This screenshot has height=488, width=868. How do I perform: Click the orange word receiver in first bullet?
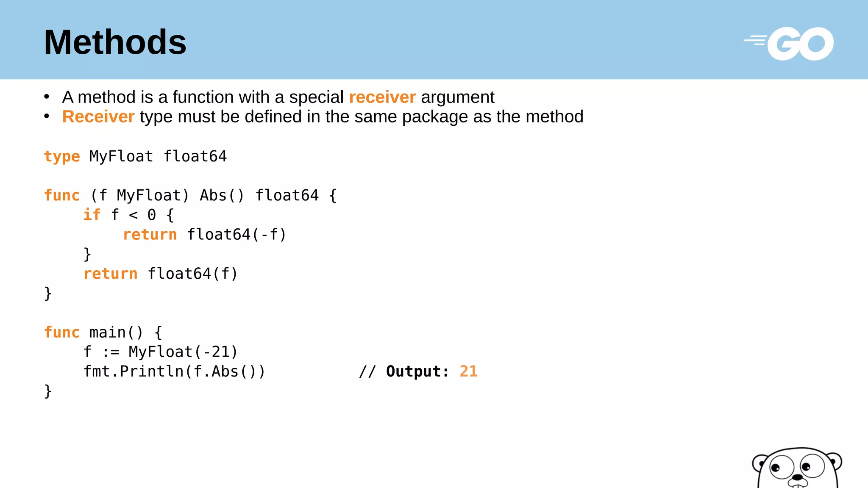[x=382, y=97]
